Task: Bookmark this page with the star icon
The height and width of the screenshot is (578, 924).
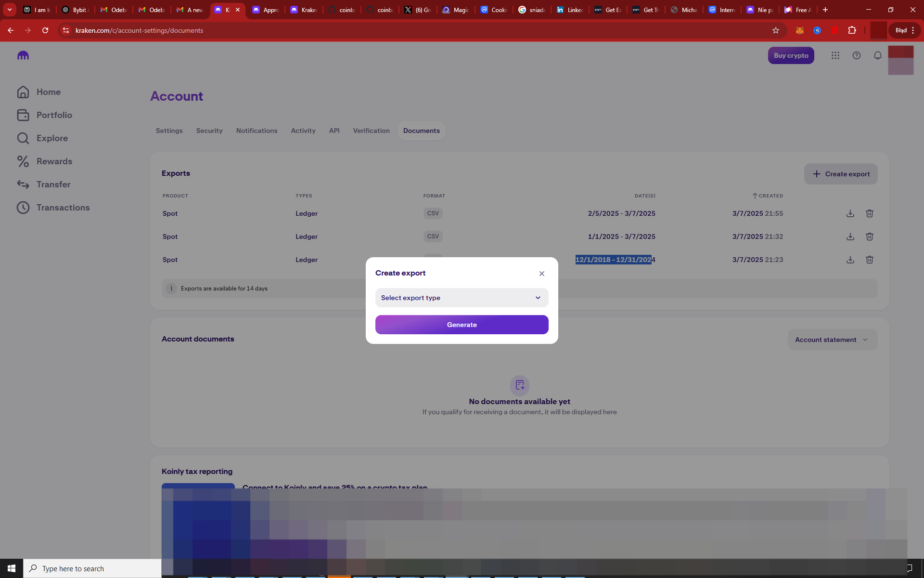Action: coord(776,30)
